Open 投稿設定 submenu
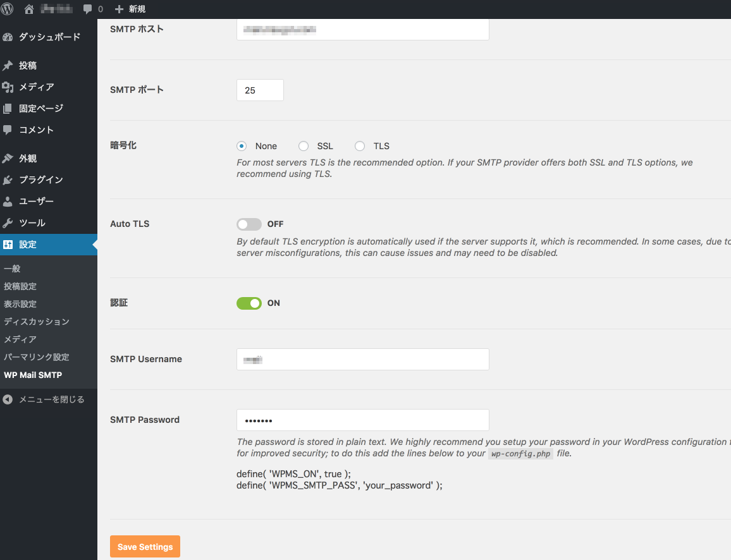Image resolution: width=731 pixels, height=560 pixels. click(x=20, y=286)
